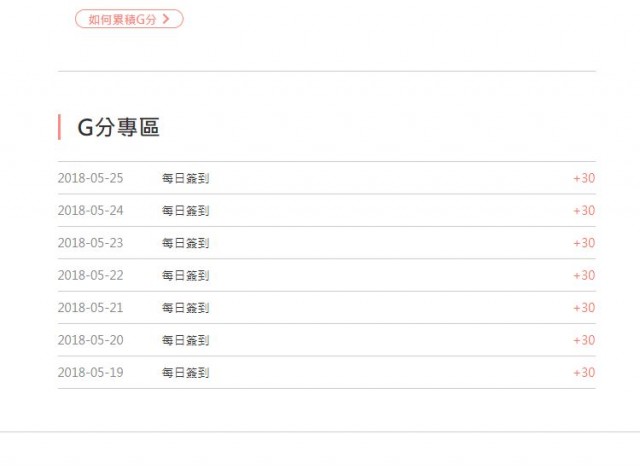Viewport: 640px width, 469px height.
Task: Click 每日簽到 on the 2018-05-21 row
Action: (x=185, y=308)
